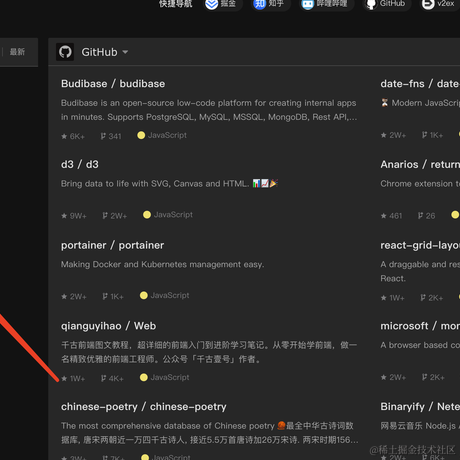This screenshot has width=460, height=460.
Task: Open the 掘金 quick link icon
Action: [212, 4]
